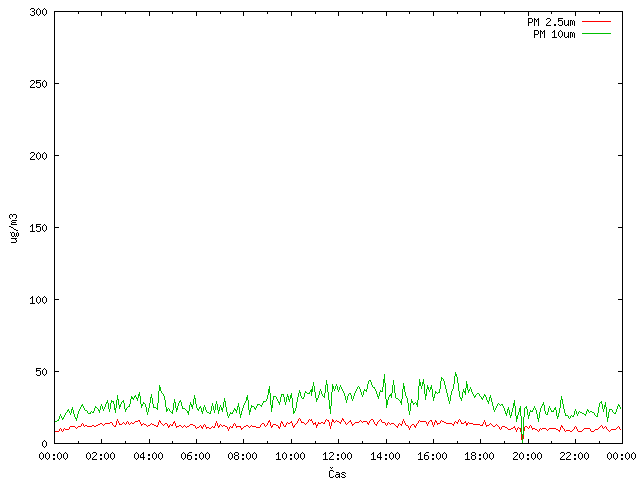640x480 pixels.
Task: Click the 0 y-axis label
Action: pos(45,444)
